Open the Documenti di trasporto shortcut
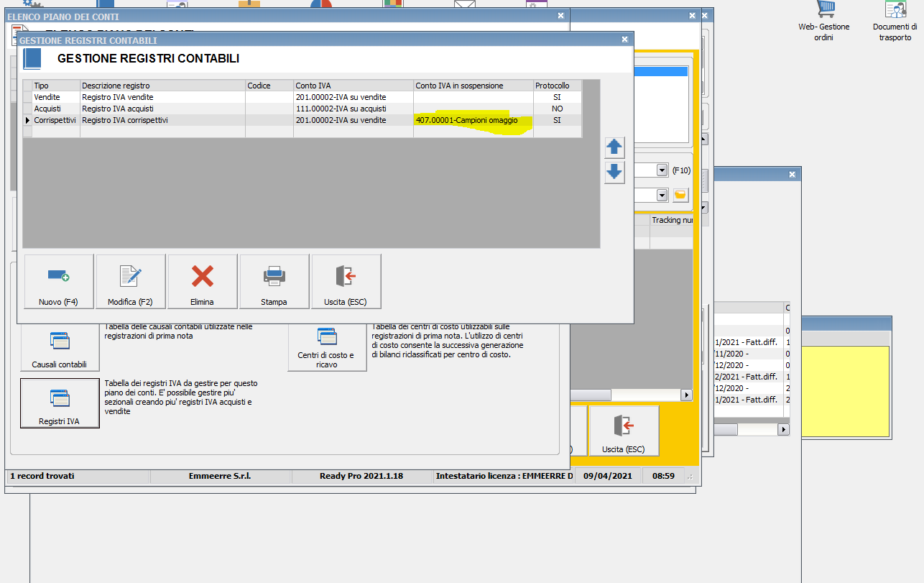 [895, 21]
